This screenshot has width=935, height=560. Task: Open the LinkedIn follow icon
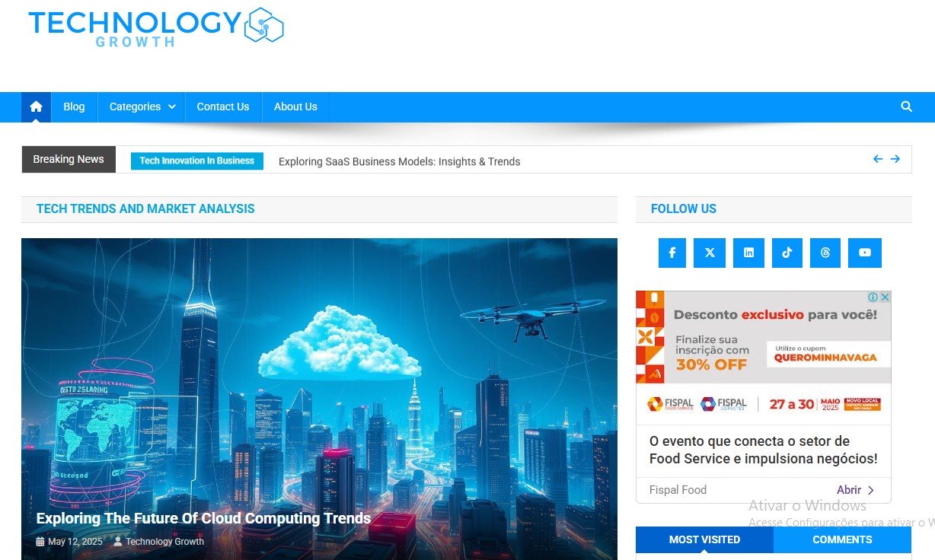point(748,253)
